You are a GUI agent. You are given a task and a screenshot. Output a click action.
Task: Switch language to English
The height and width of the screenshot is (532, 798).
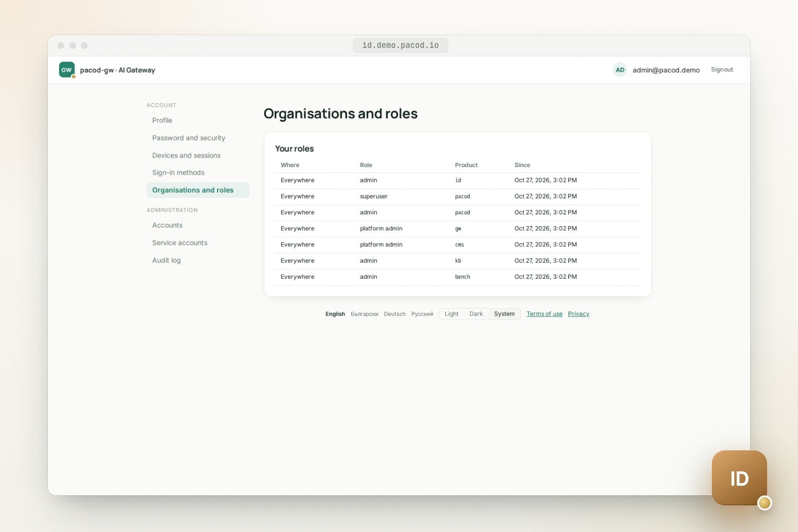[x=335, y=314]
